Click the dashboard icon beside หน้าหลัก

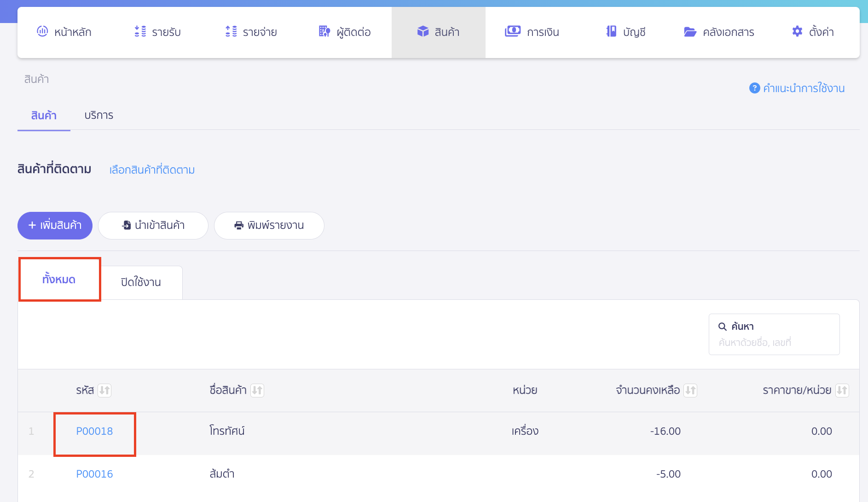point(42,31)
